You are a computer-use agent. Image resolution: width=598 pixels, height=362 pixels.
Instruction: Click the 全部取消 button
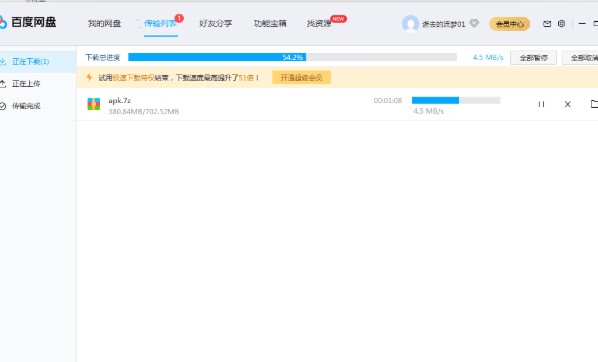[x=580, y=58]
